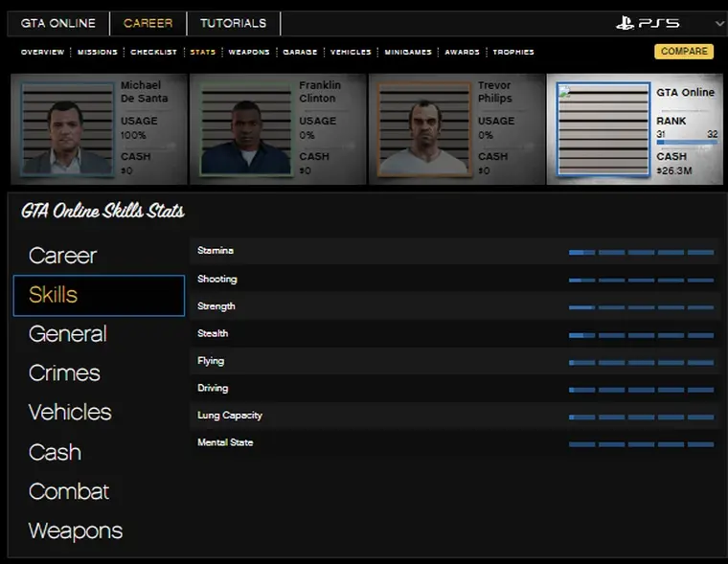Open the Garage sub-navigation link
The image size is (728, 564).
[300, 53]
